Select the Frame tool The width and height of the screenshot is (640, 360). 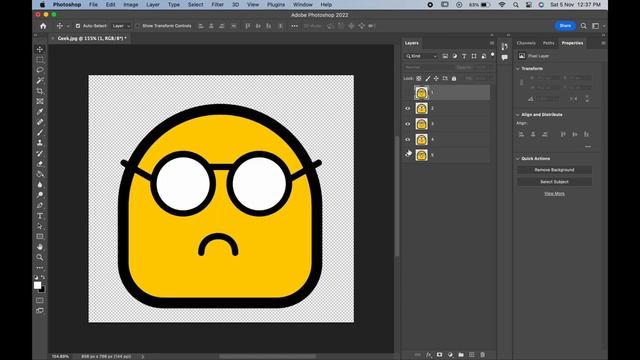(x=40, y=101)
